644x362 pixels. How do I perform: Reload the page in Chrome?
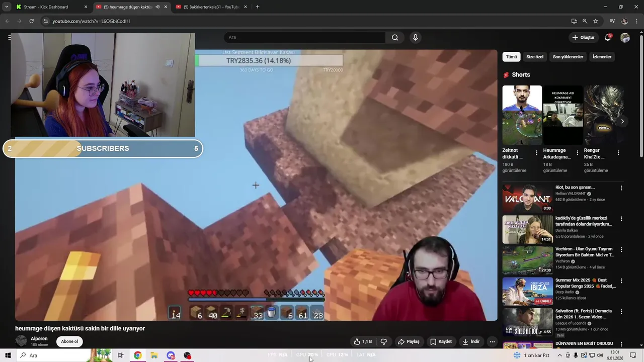pyautogui.click(x=31, y=21)
